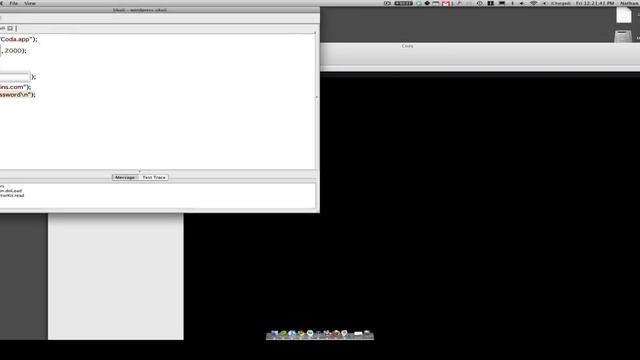Open the Dropbox menu bar icon
The image size is (640, 360).
click(x=427, y=3)
